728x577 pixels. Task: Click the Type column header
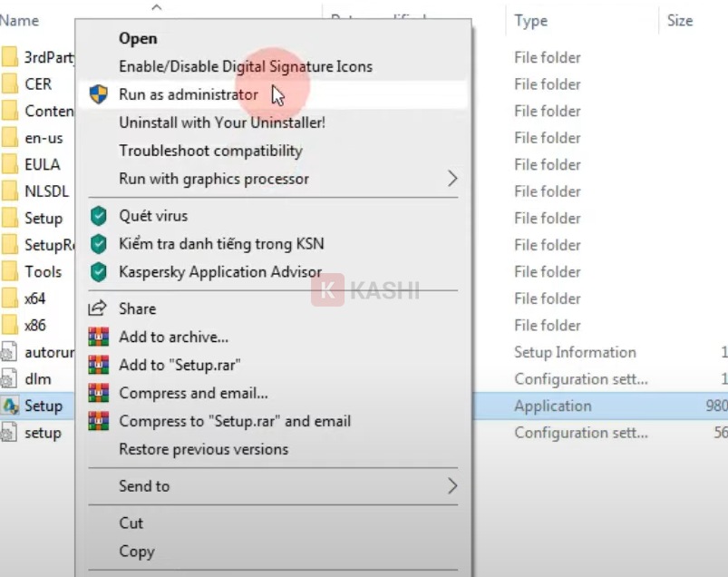coord(529,20)
